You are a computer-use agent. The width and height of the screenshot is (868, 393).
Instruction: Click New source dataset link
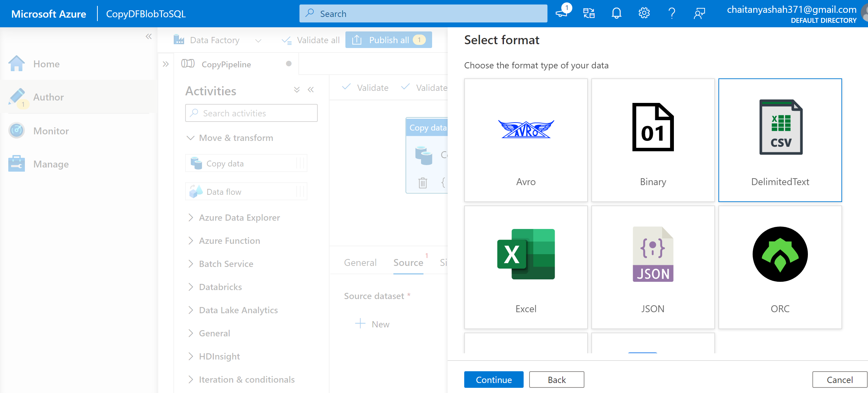click(x=372, y=324)
